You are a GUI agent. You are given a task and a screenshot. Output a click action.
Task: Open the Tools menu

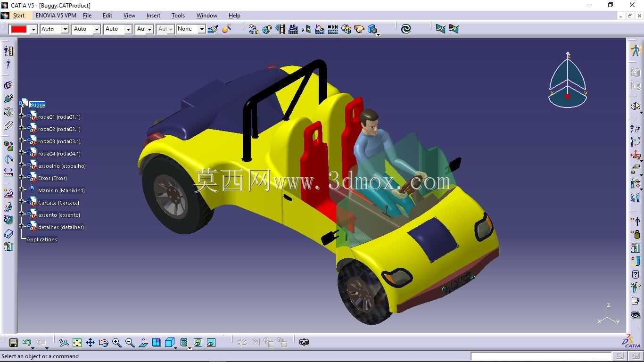tap(178, 16)
